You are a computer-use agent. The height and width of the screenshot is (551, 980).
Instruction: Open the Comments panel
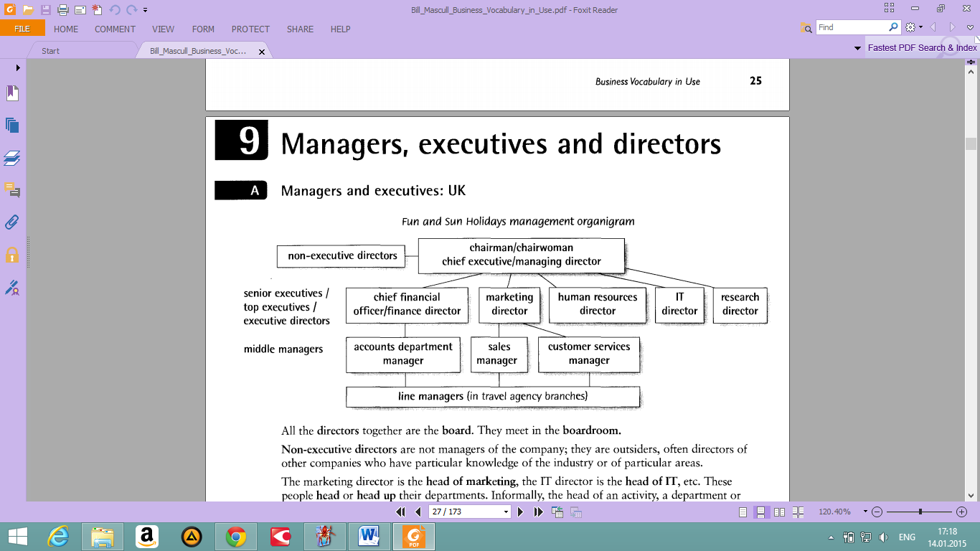[x=12, y=189]
